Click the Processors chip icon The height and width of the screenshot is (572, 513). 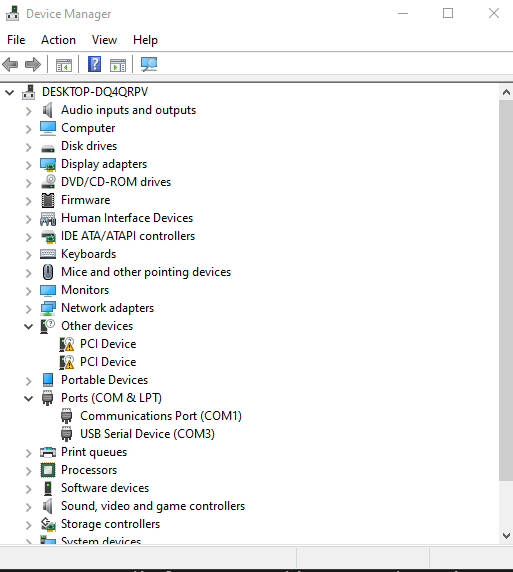tap(48, 470)
